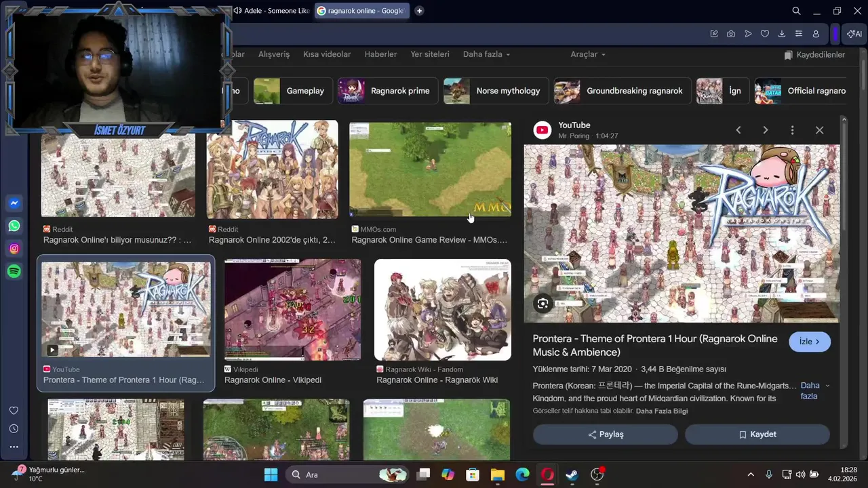Image resolution: width=868 pixels, height=488 pixels.
Task: Open WhatsApp in the Opera sidebar
Action: [14, 226]
